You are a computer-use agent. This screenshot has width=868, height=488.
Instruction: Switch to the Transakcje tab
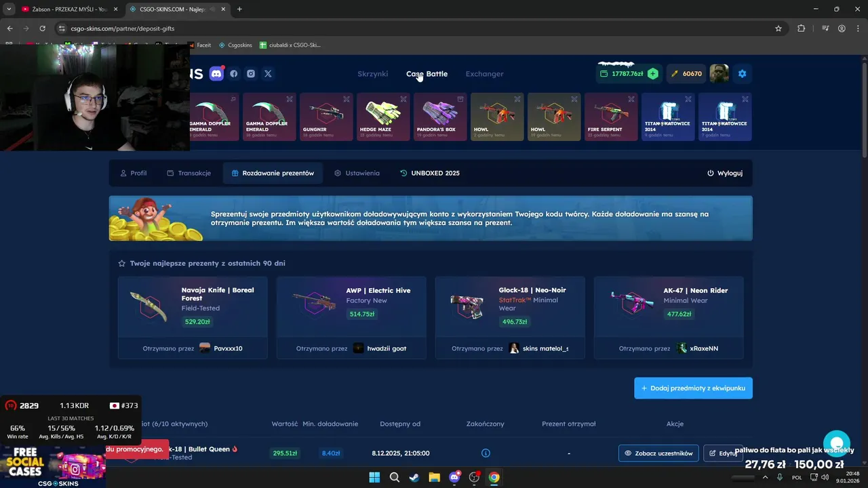pyautogui.click(x=189, y=173)
